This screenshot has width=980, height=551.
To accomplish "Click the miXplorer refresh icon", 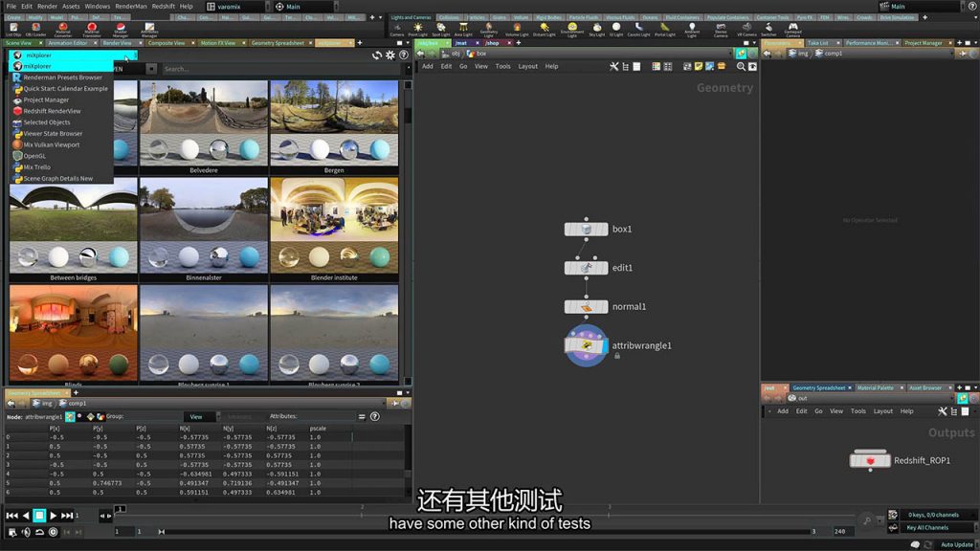I will coord(377,55).
